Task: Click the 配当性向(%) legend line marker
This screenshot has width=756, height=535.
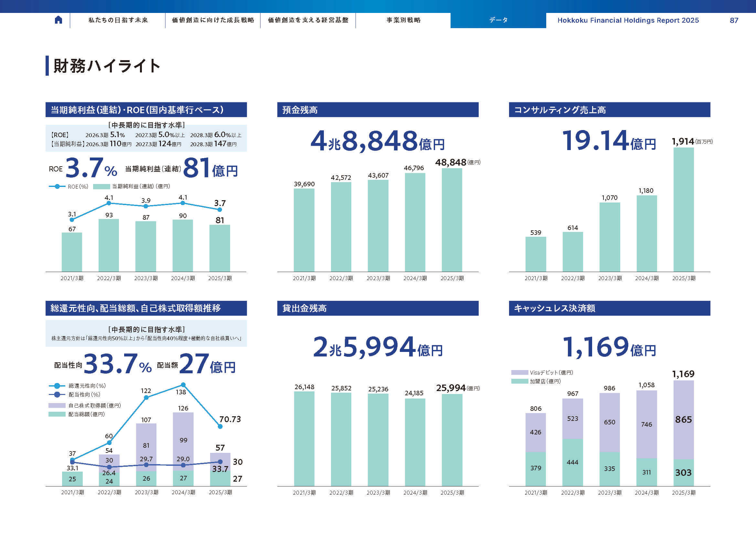Action: (57, 394)
